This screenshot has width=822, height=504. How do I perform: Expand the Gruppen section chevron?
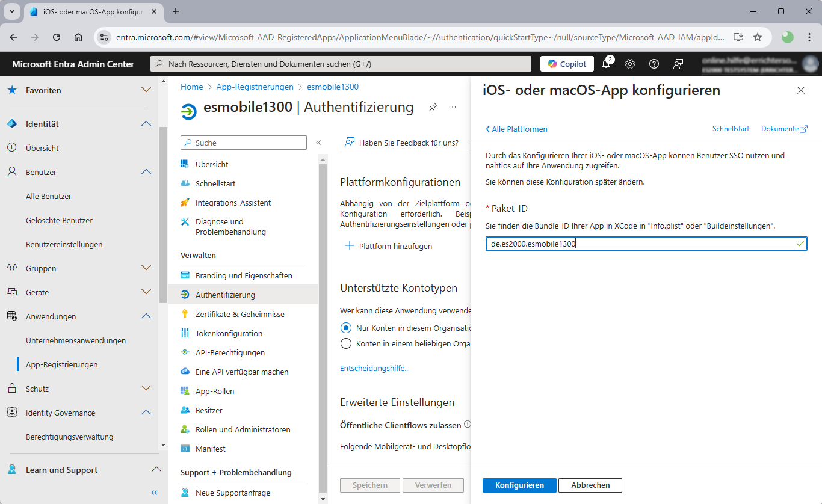point(146,268)
